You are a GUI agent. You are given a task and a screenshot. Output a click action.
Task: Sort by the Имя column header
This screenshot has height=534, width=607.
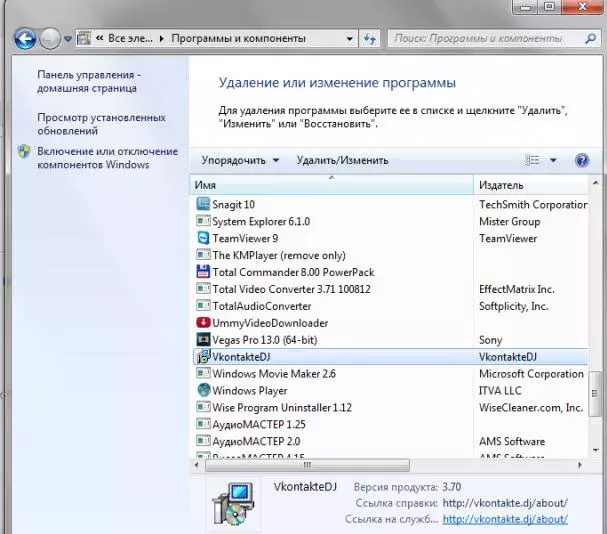coord(331,185)
